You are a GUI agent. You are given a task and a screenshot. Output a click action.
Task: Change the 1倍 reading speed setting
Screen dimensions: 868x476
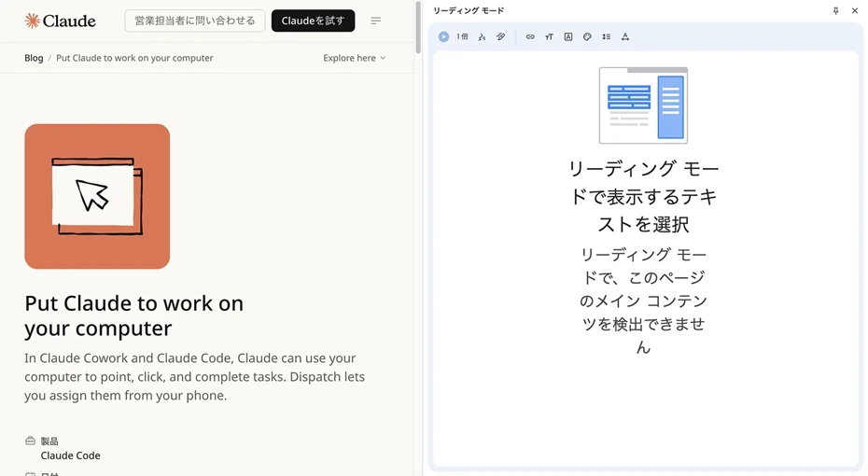click(462, 36)
